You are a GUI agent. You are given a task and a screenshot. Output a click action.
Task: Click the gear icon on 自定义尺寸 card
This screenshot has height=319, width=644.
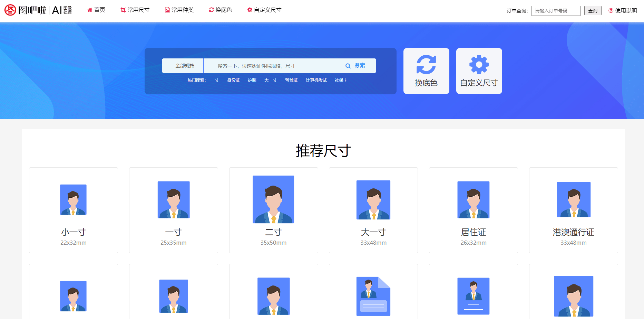tap(479, 64)
